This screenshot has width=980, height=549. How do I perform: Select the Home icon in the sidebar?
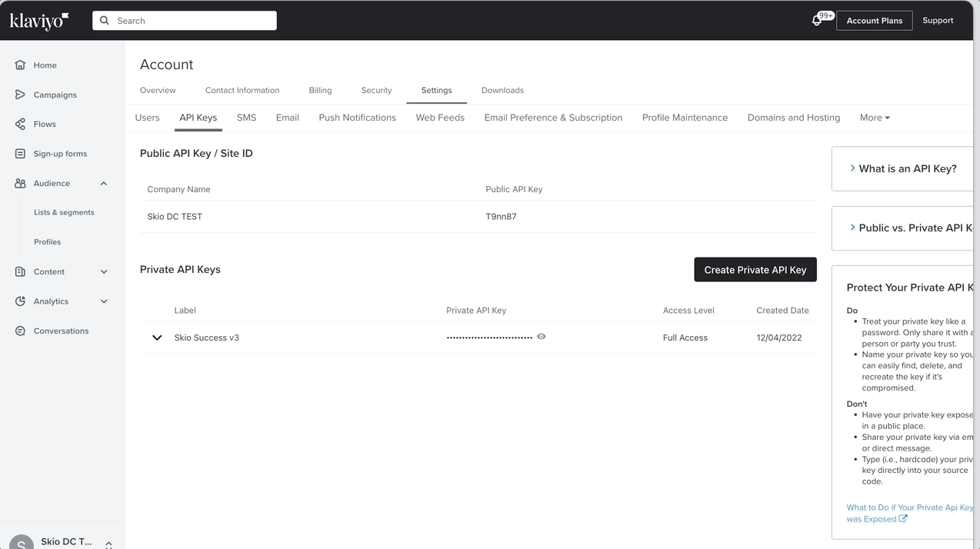(x=20, y=65)
